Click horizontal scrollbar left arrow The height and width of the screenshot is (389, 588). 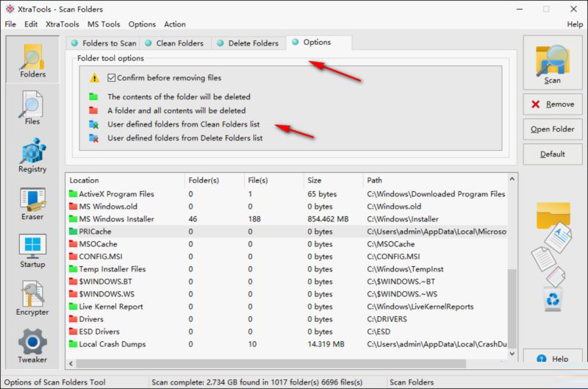click(71, 363)
